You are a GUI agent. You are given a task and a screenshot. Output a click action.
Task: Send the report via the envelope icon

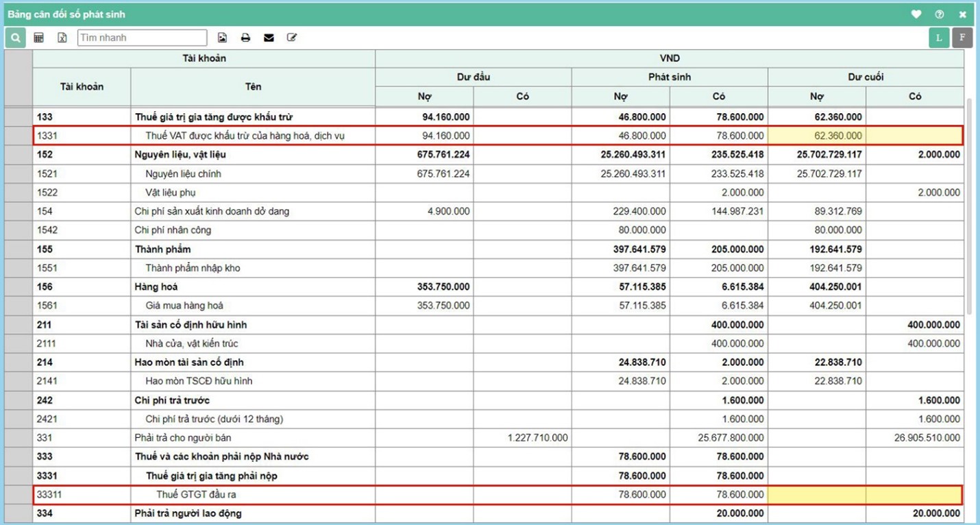tap(269, 38)
